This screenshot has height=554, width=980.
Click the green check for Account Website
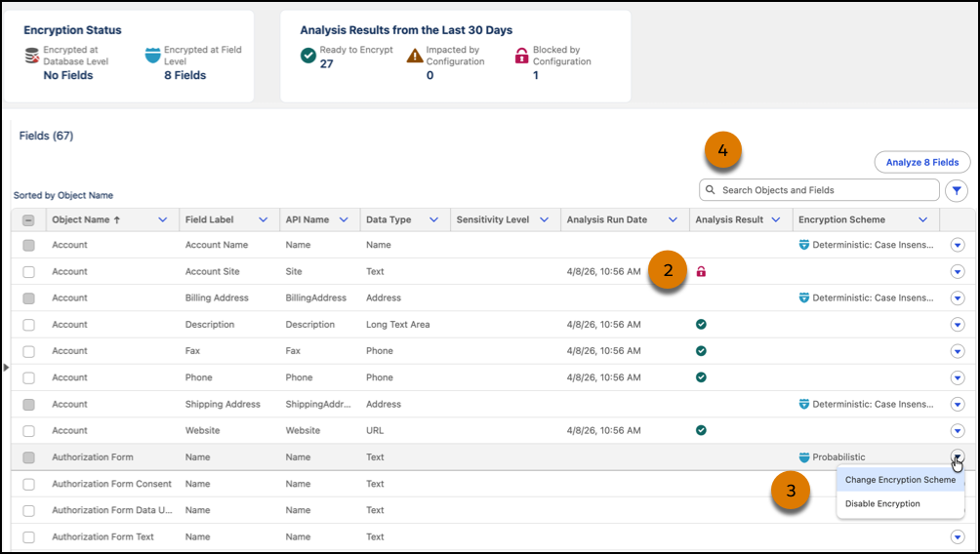(701, 430)
